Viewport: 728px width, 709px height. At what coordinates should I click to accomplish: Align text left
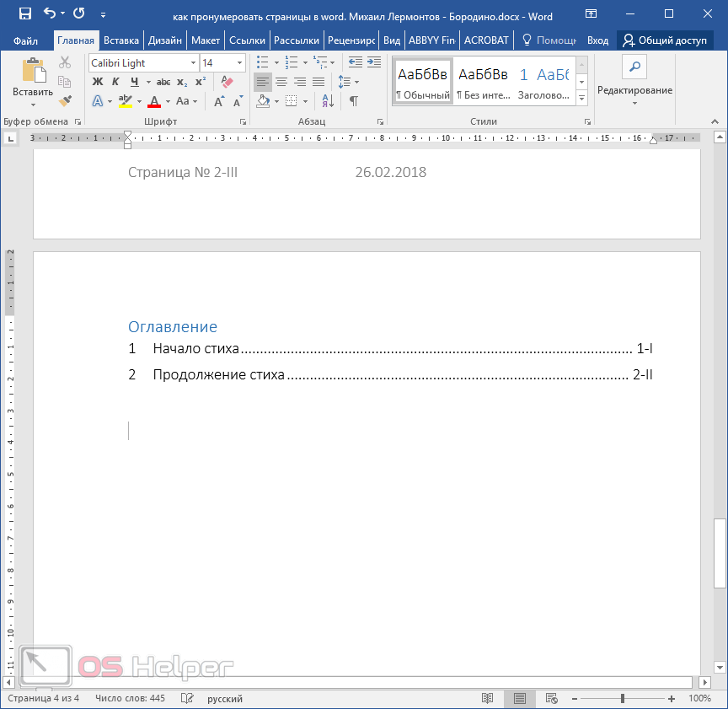tap(263, 83)
